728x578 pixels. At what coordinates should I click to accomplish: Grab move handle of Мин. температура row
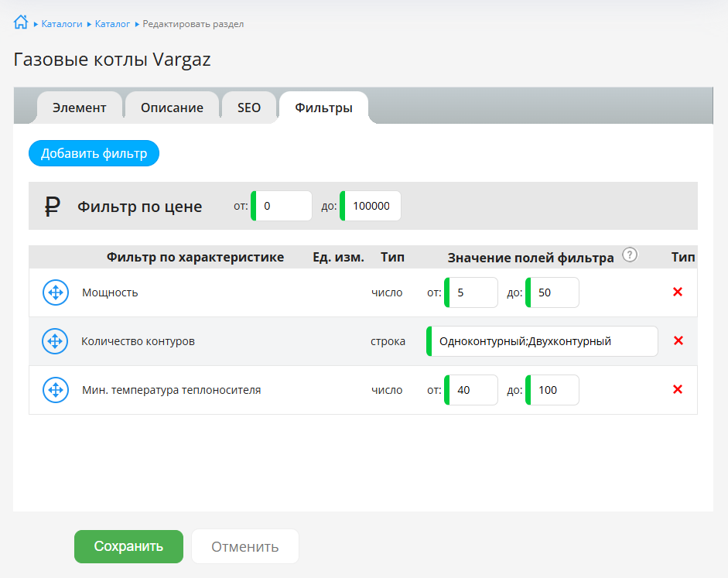tap(56, 390)
